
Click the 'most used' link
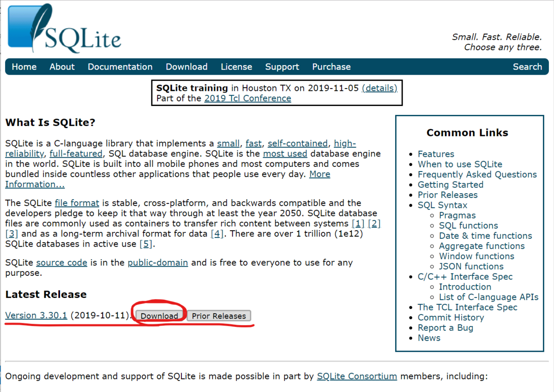[x=285, y=154]
